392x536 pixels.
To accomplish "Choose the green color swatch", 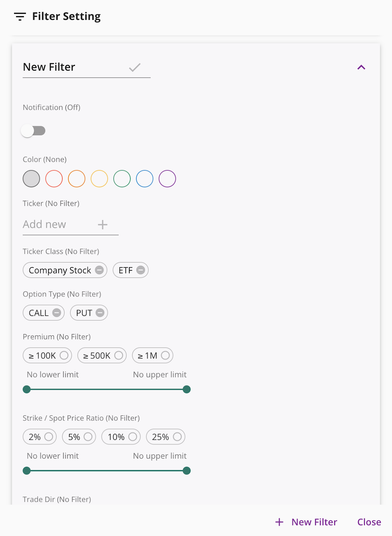I will [122, 179].
